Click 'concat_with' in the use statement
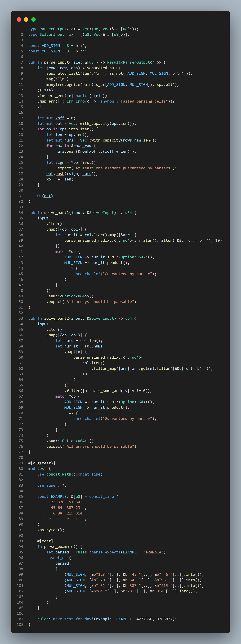 coord(59,474)
